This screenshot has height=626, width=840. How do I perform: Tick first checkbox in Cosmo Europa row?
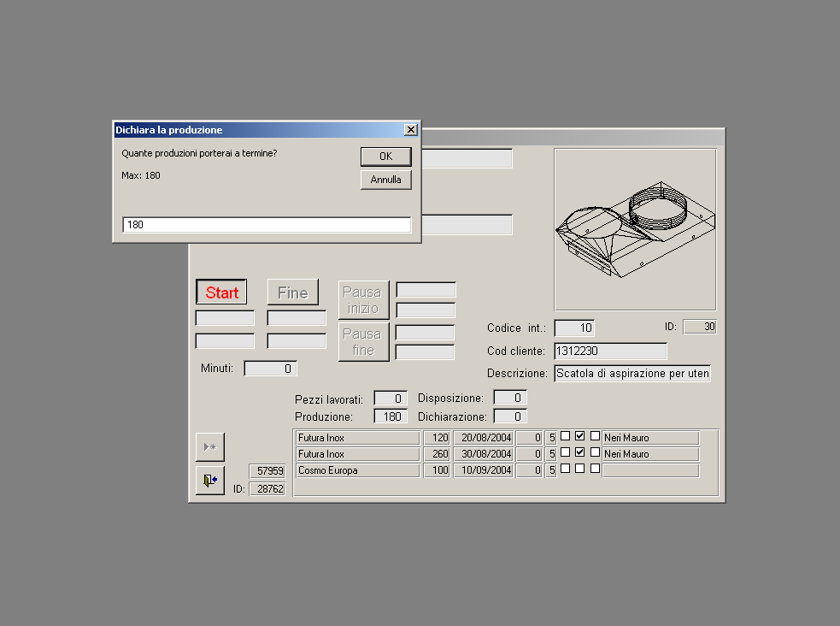(565, 469)
